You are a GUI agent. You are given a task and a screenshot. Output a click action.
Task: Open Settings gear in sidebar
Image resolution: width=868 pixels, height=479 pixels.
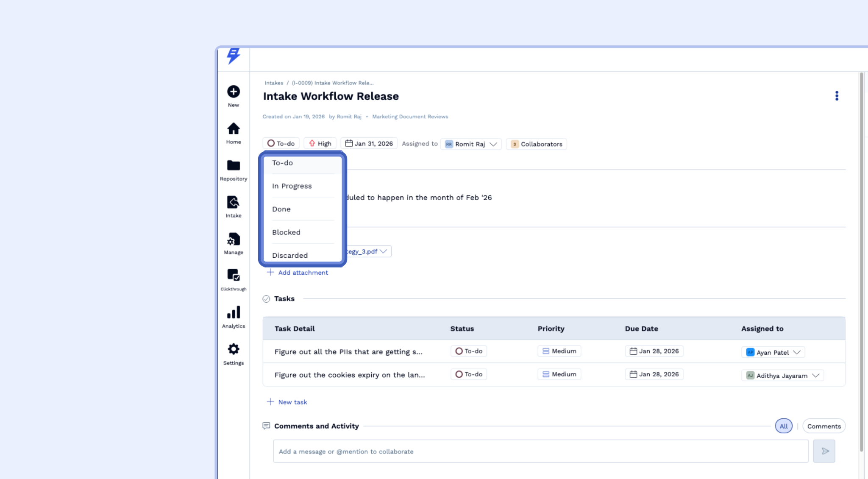(x=233, y=350)
